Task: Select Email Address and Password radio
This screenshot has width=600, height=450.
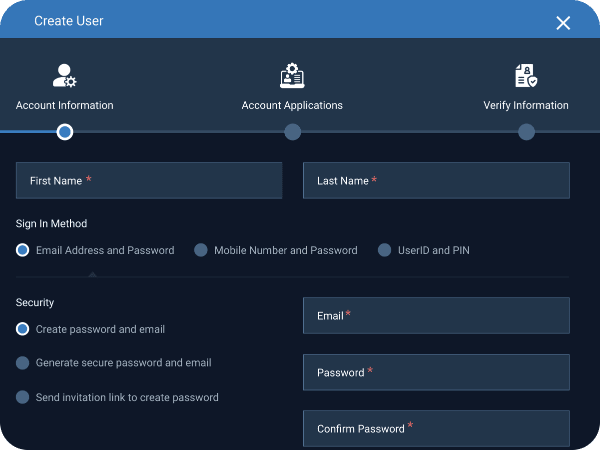Action: tap(23, 250)
